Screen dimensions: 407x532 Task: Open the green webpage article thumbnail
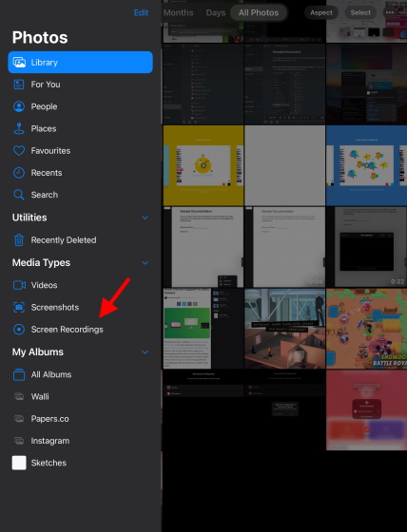pos(203,329)
